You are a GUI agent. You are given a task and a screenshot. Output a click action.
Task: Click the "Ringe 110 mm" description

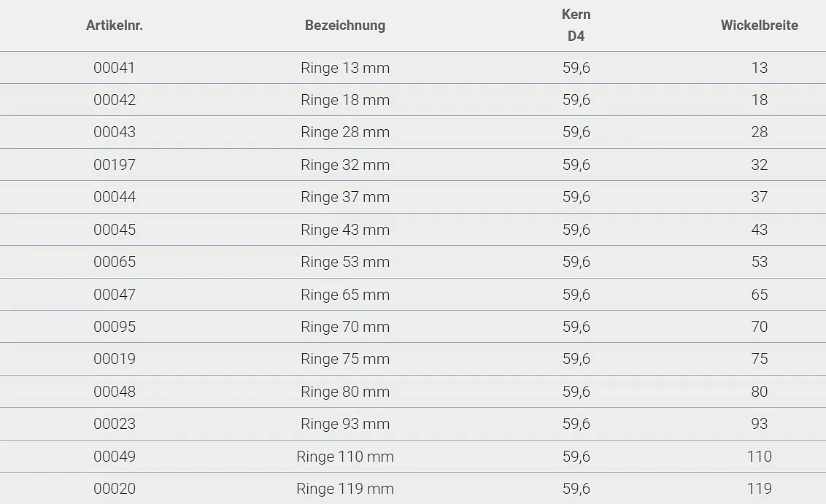point(345,457)
